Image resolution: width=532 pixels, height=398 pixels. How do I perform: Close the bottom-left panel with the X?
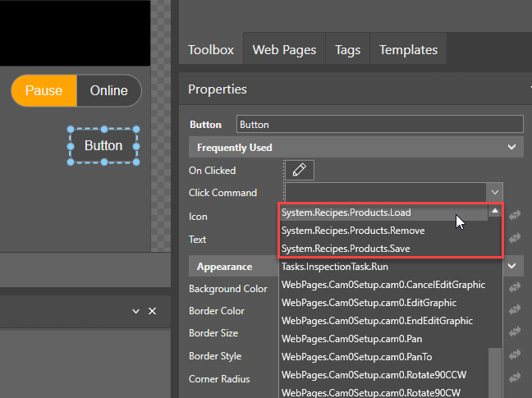pos(152,312)
